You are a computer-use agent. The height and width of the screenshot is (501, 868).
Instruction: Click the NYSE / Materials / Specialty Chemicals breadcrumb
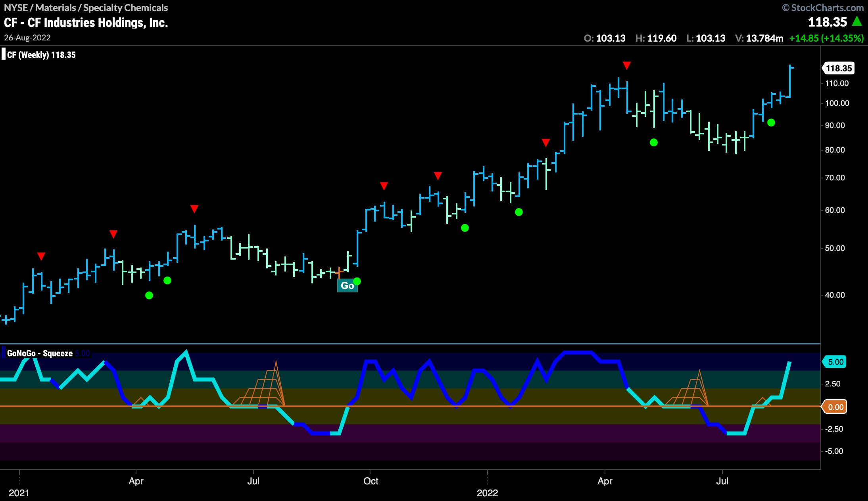(x=86, y=8)
